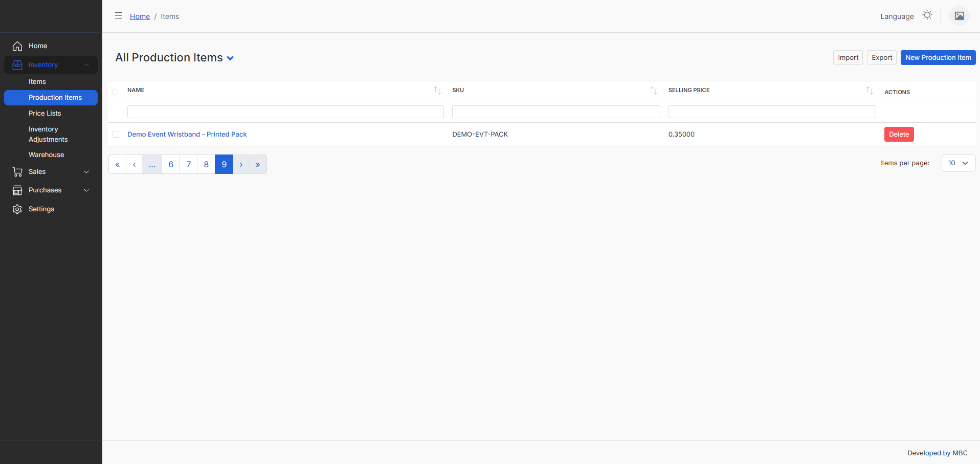Open Items in the Inventory submenu
The height and width of the screenshot is (464, 980).
[x=37, y=82]
